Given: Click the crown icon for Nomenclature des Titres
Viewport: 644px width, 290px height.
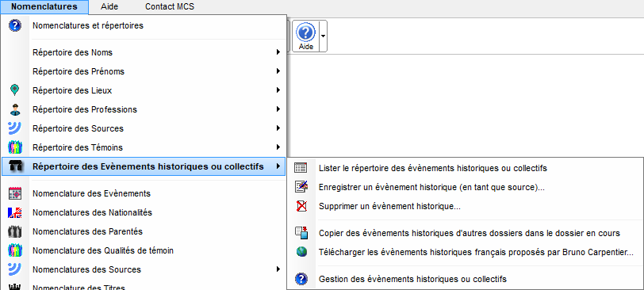Looking at the screenshot, I should coord(15,287).
